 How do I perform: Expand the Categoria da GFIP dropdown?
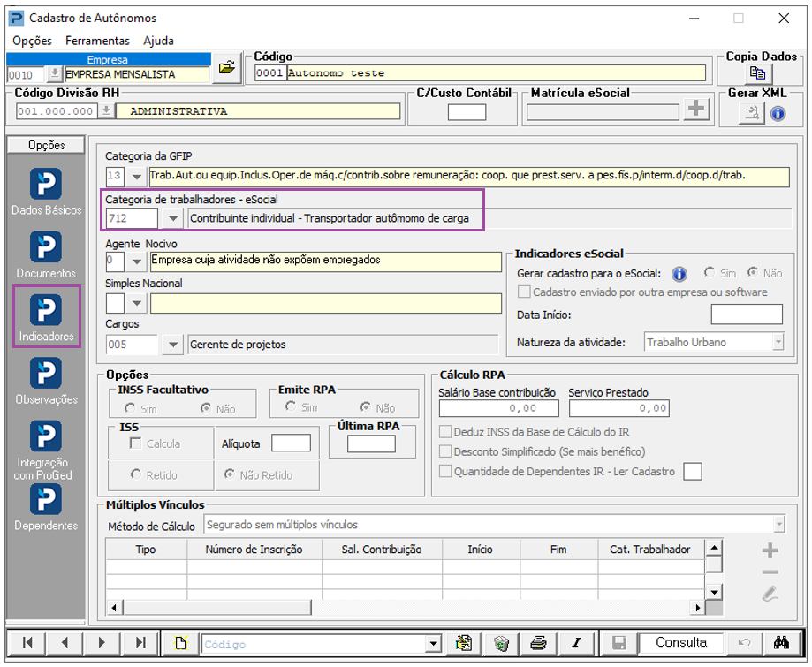point(136,177)
